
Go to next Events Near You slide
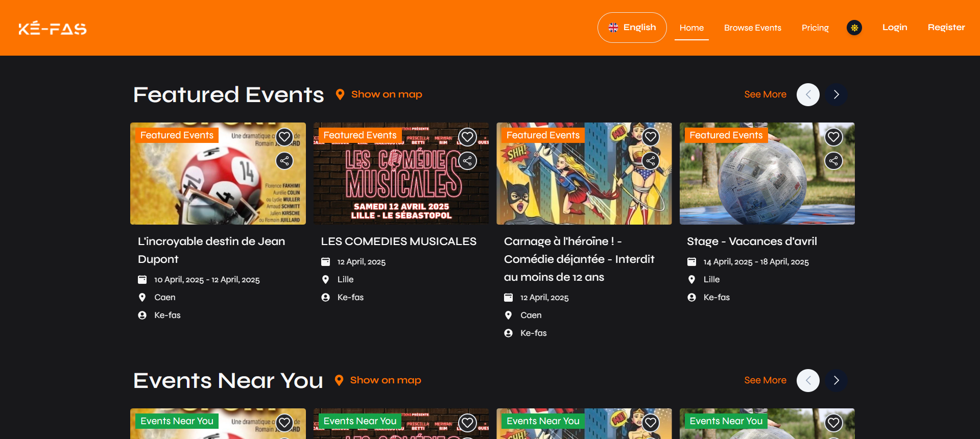point(836,380)
